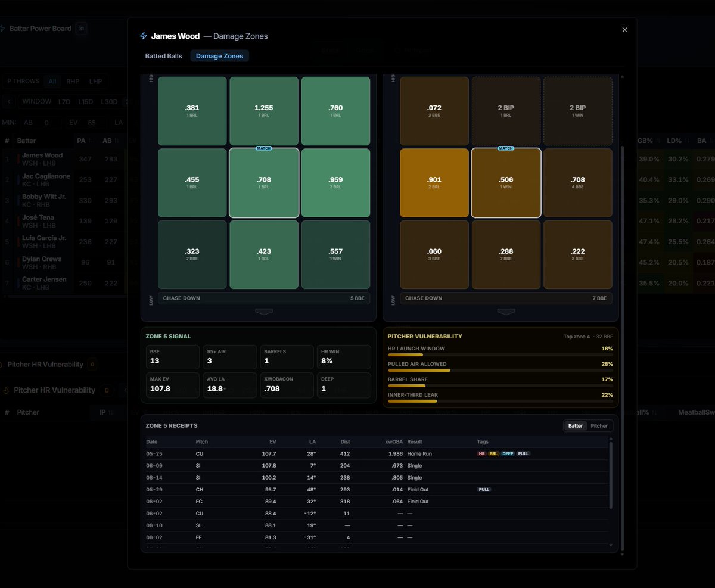Click the BARREL SHARE progress bar
Screen dimensions: 715x588
point(500,385)
